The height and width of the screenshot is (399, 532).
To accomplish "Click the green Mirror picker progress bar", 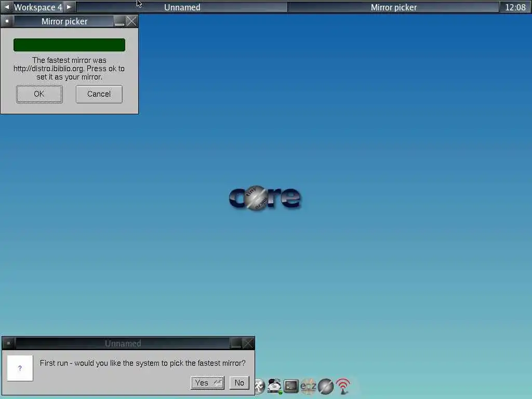I will point(69,45).
